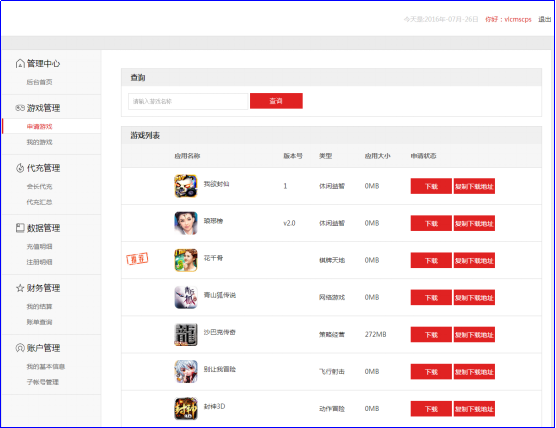
Task: Go to 后台首页 in sidebar
Action: pyautogui.click(x=39, y=82)
